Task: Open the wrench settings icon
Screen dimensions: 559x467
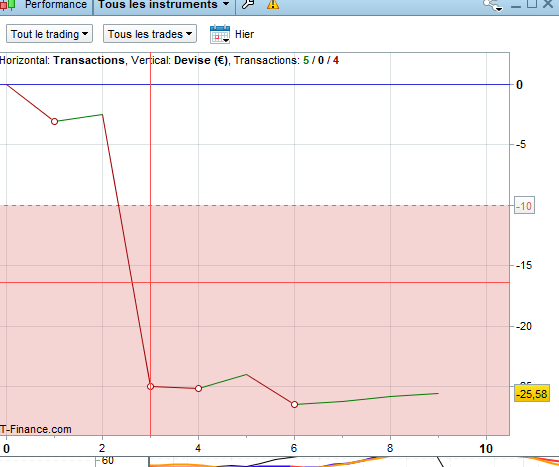Action: pos(248,4)
